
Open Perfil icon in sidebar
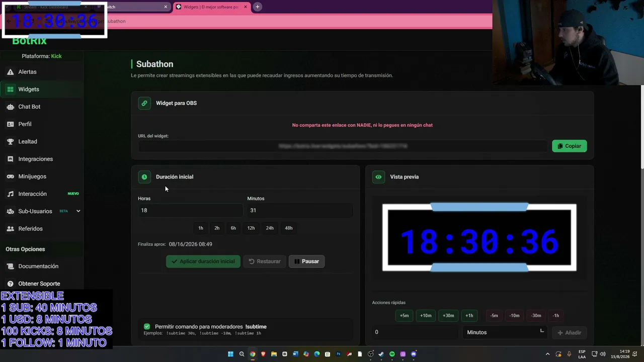10,124
